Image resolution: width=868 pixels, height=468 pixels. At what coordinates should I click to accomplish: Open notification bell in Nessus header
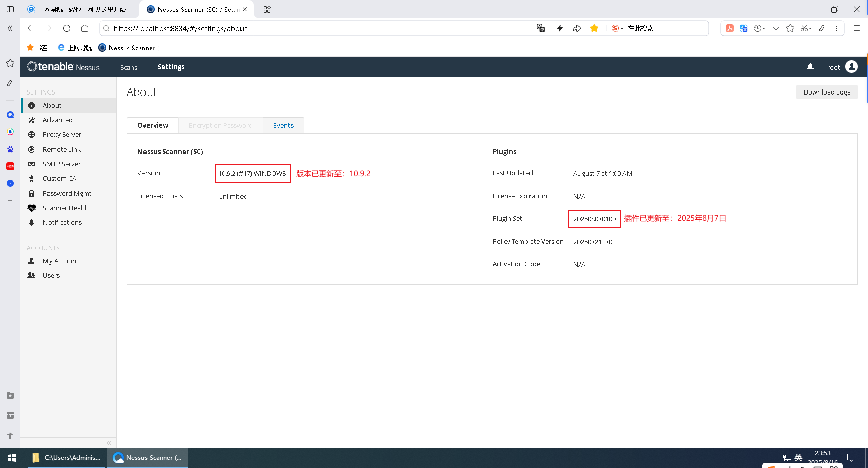point(810,67)
